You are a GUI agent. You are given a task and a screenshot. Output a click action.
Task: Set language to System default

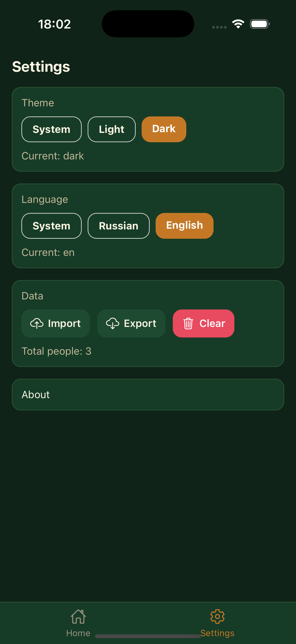pyautogui.click(x=52, y=226)
